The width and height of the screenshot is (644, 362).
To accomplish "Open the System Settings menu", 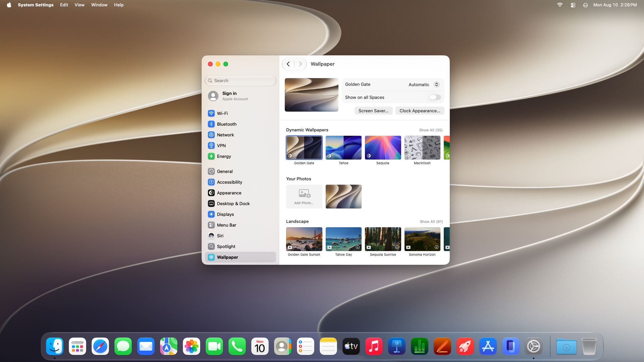I will [36, 5].
